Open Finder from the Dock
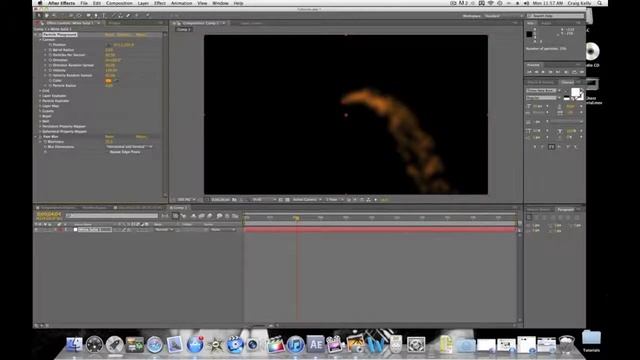 (74, 344)
